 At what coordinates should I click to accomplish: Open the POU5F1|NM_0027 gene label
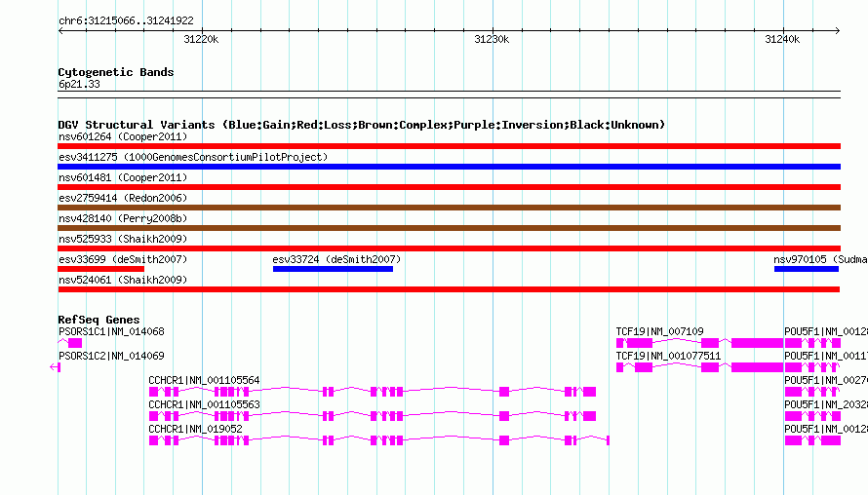[826, 381]
